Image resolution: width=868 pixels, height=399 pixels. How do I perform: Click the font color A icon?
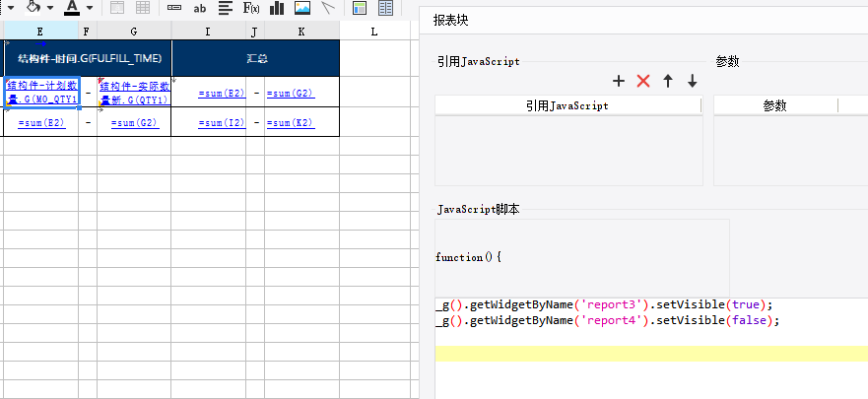pos(72,7)
